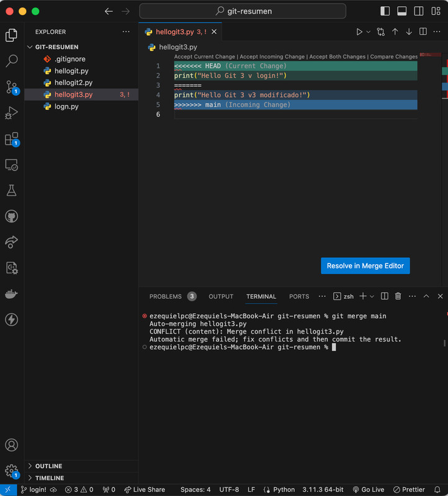The height and width of the screenshot is (496, 448).
Task: Open the Docker whale icon
Action: [x=11, y=294]
